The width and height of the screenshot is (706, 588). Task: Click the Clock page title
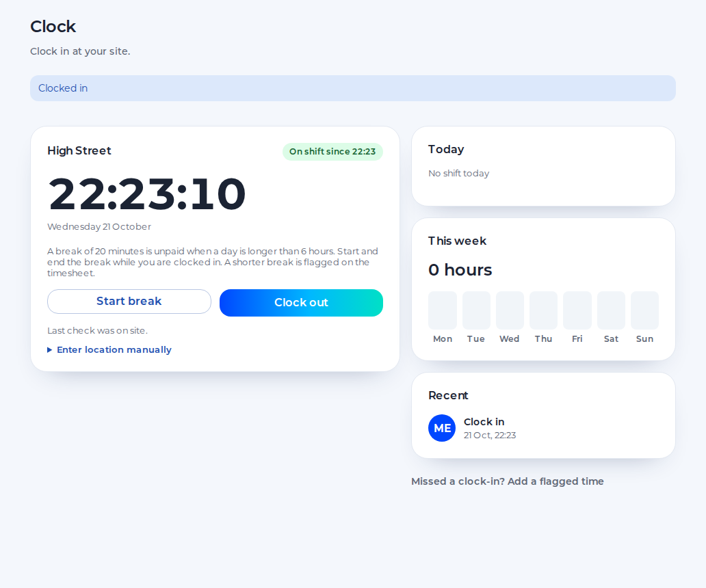[x=53, y=27]
